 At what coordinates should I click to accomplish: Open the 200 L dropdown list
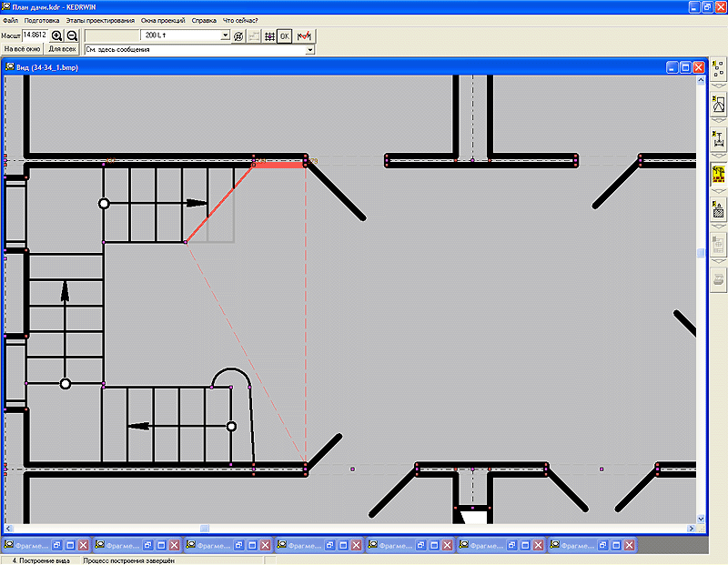tap(225, 35)
